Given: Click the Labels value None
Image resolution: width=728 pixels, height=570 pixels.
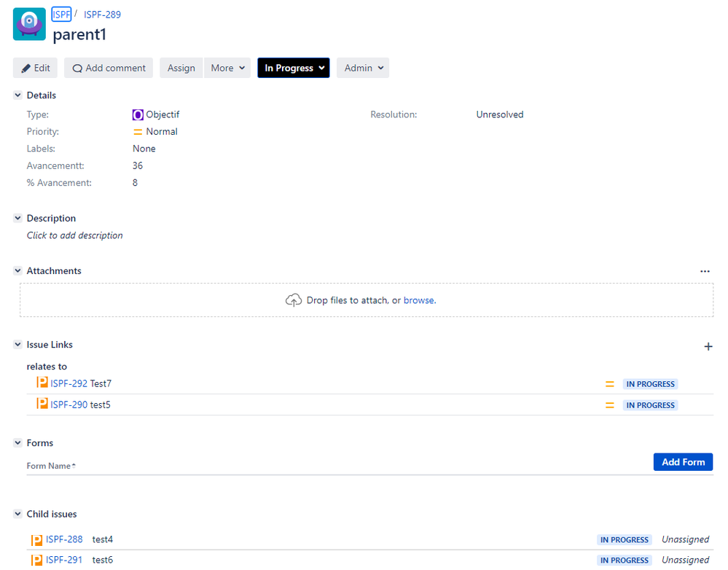Looking at the screenshot, I should [144, 149].
